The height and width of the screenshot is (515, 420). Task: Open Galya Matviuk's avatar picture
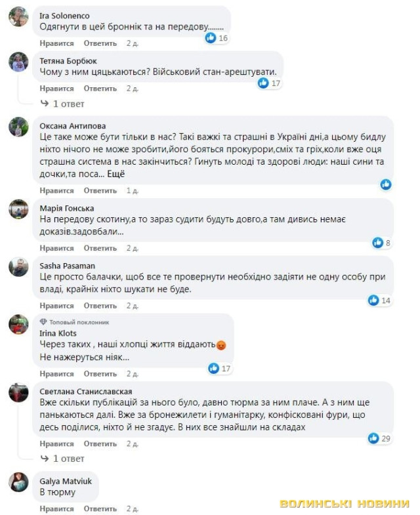18,482
